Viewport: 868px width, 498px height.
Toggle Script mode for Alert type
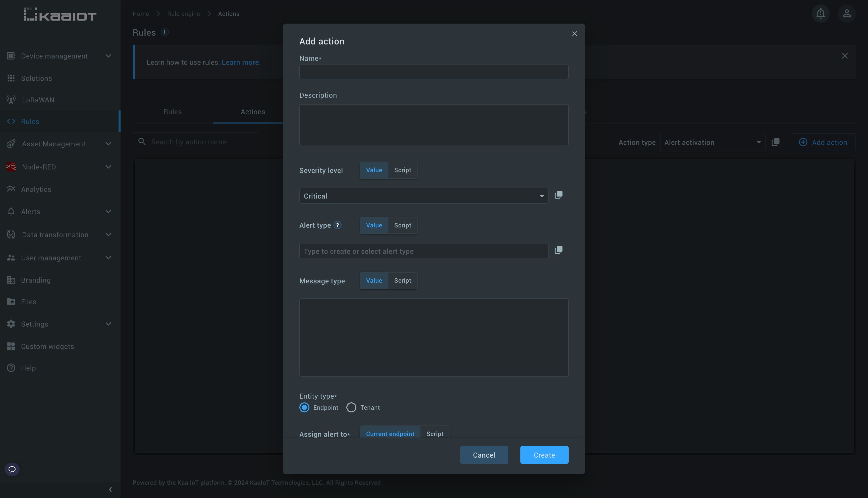402,225
